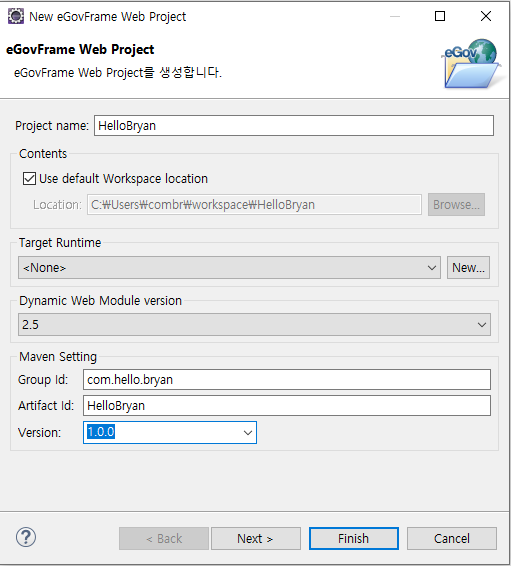This screenshot has width=511, height=566.
Task: Maximize the New eGovFrame Web Project window
Action: point(440,16)
